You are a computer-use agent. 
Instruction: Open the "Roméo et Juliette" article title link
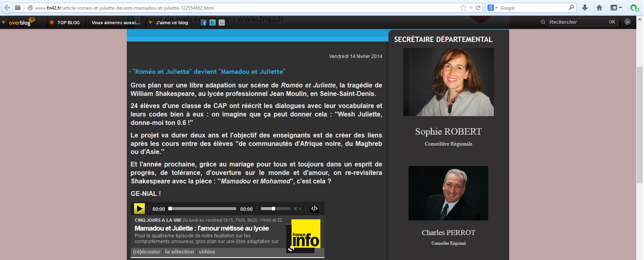(x=209, y=72)
